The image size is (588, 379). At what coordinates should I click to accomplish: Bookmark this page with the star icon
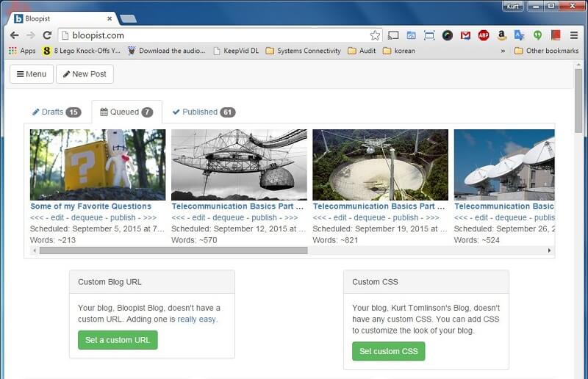click(375, 35)
